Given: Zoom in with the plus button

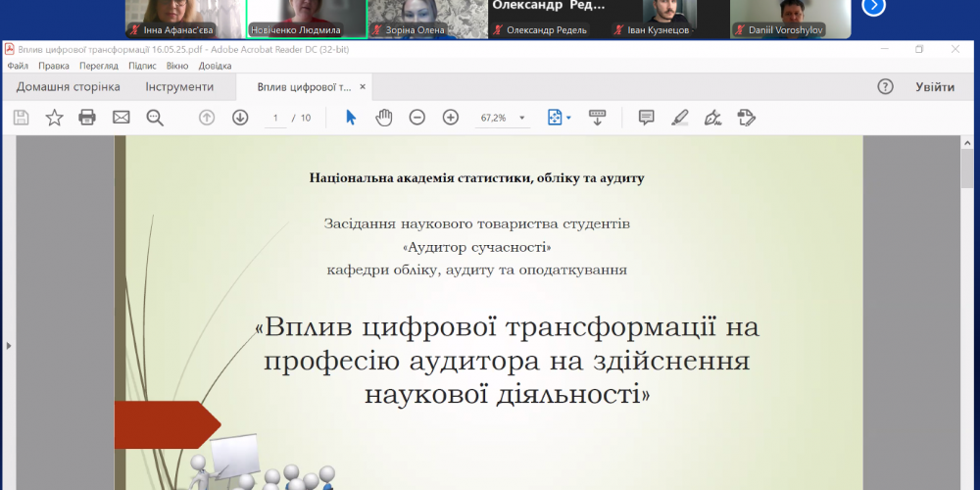Looking at the screenshot, I should 451,118.
